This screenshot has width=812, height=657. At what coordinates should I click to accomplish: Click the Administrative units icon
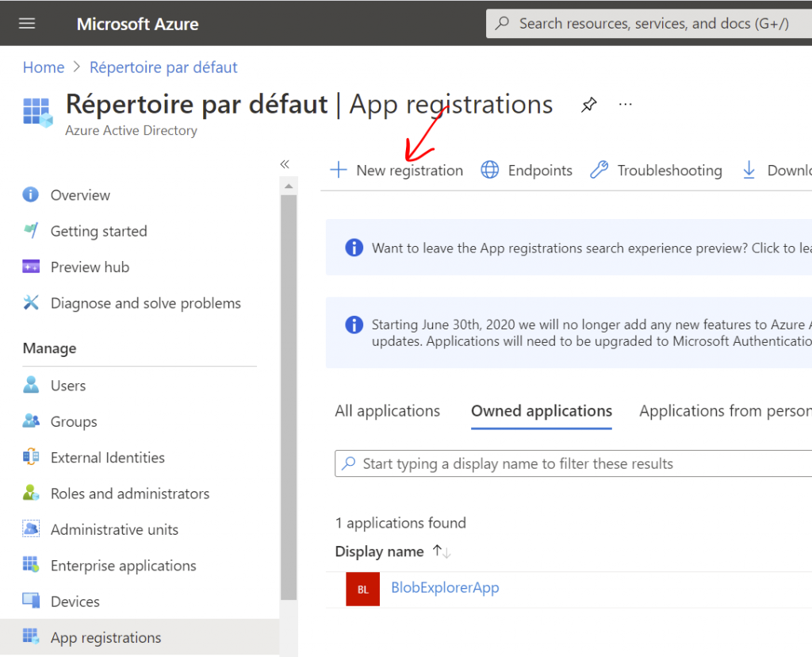click(31, 528)
